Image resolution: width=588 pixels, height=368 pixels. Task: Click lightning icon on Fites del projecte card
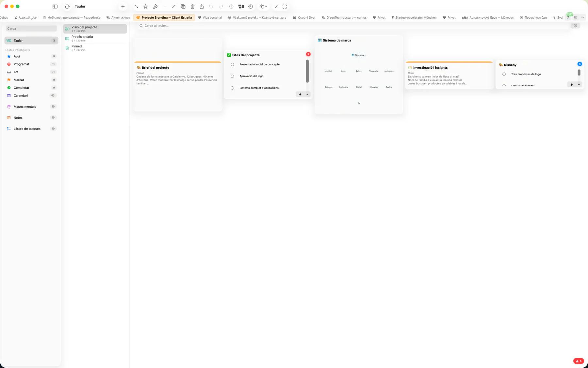(300, 95)
